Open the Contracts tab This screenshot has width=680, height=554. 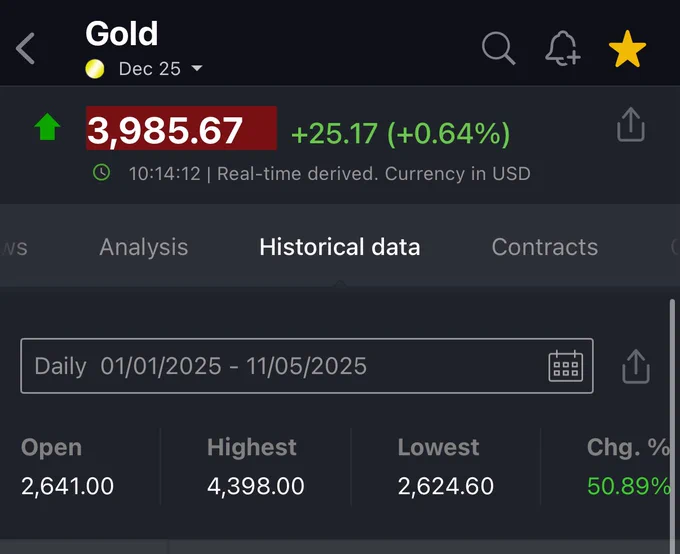(x=544, y=247)
